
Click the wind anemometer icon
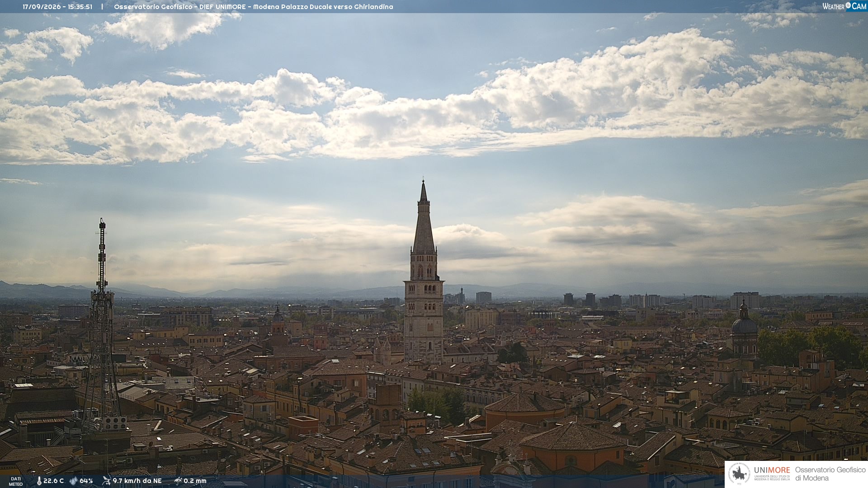click(106, 481)
